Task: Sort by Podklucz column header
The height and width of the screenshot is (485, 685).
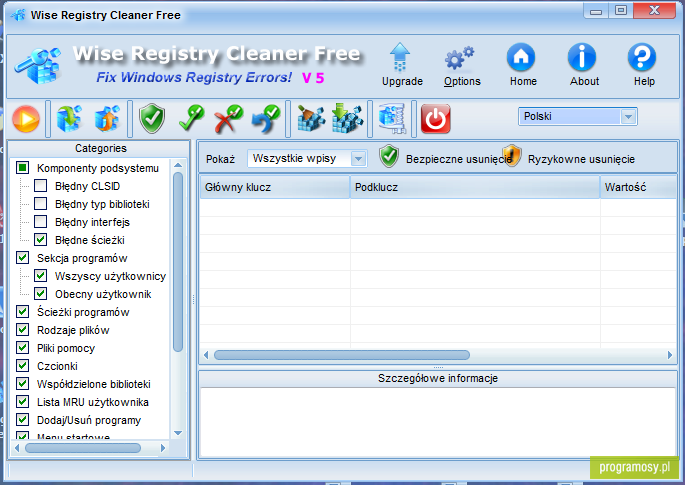Action: click(x=475, y=187)
